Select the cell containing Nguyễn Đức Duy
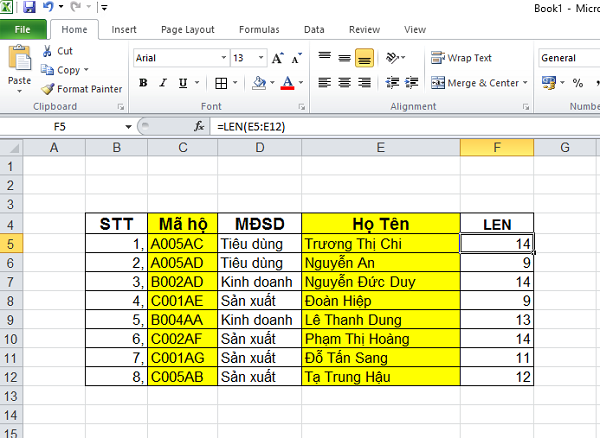This screenshot has height=438, width=600. point(380,282)
